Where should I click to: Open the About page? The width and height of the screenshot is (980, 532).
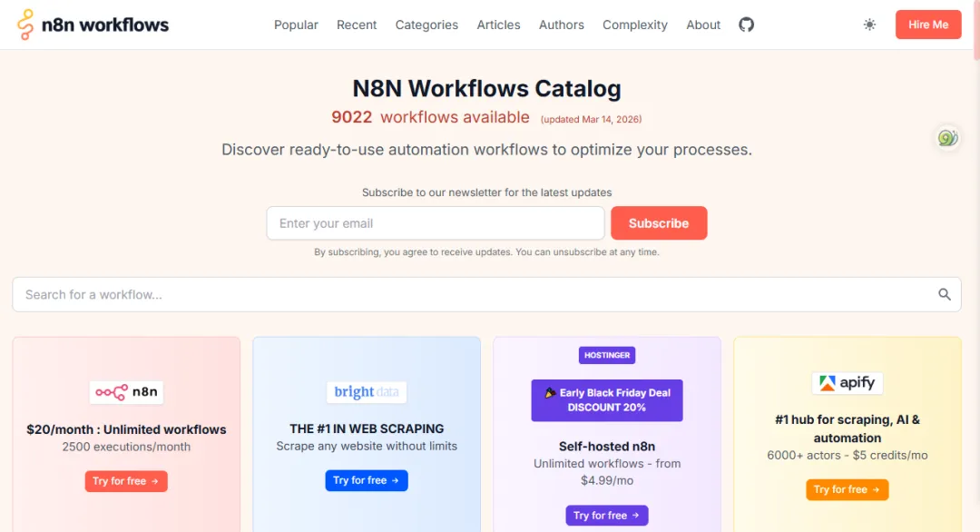coord(703,25)
